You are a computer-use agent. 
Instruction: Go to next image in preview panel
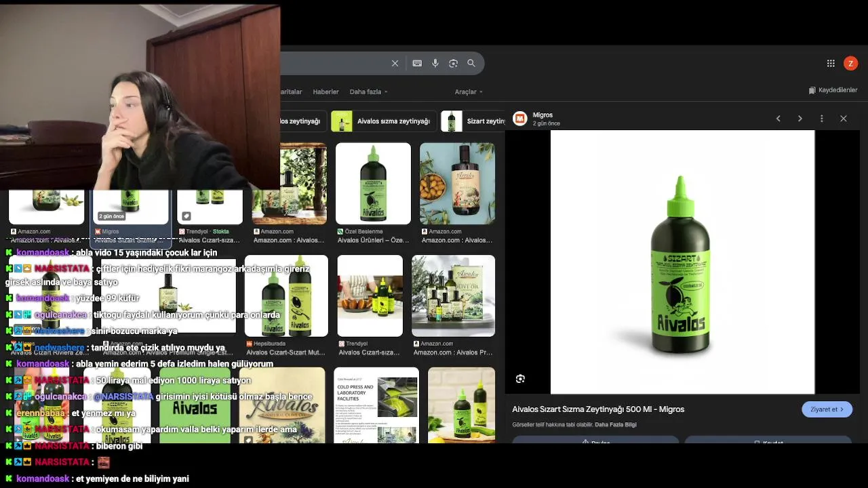click(x=800, y=119)
